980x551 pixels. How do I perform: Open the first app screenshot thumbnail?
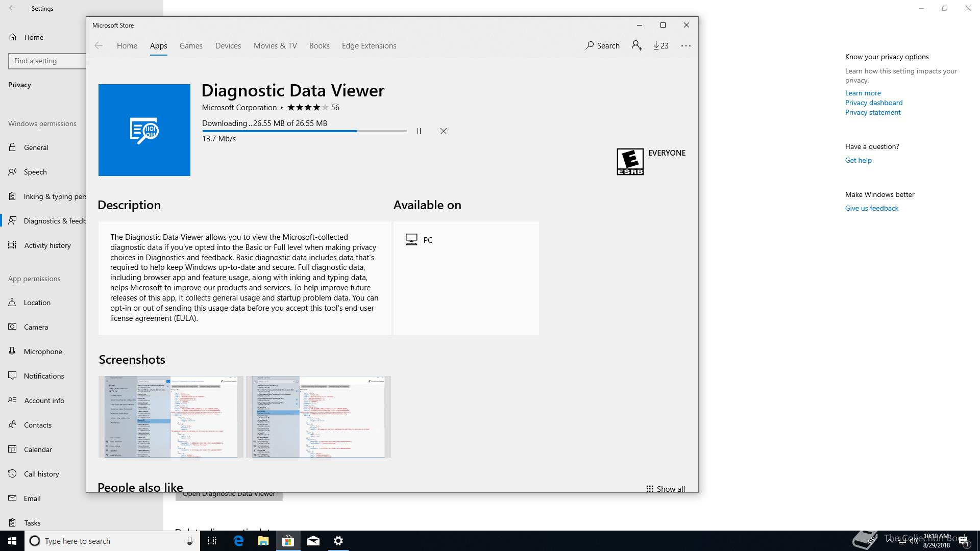click(x=171, y=417)
